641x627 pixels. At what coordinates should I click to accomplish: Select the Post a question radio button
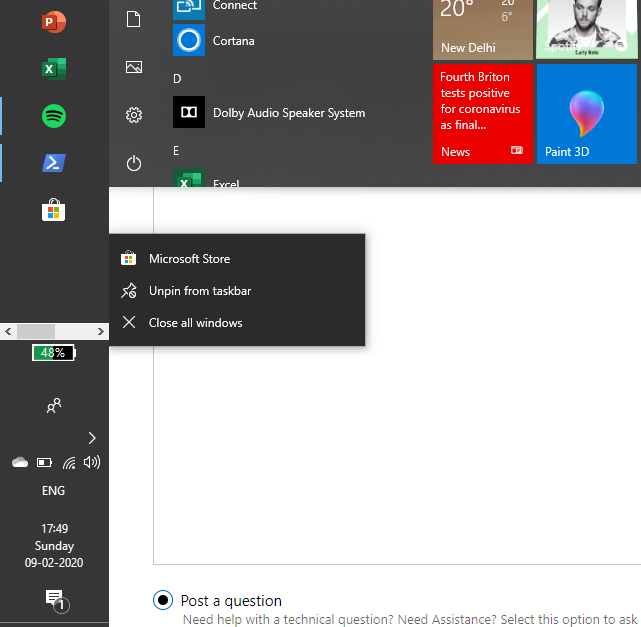pos(163,600)
